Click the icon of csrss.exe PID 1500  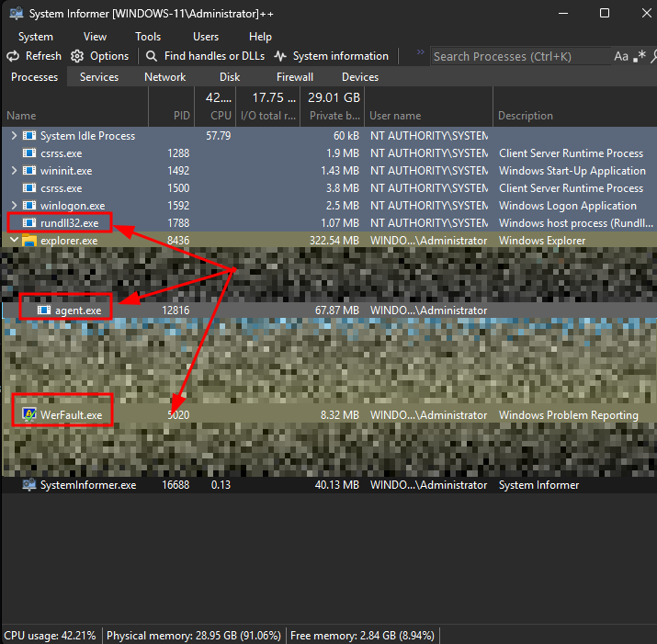pos(29,187)
